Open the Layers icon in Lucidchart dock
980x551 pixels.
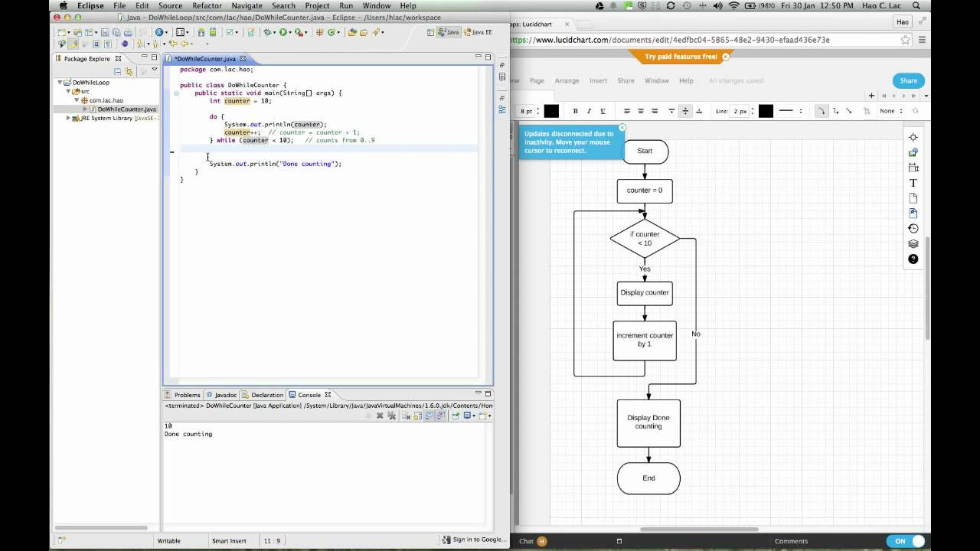click(x=913, y=243)
